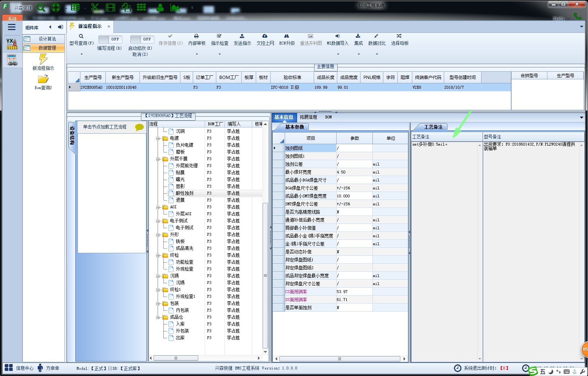Open the green lifebuoy help icon
Screen dimensions: 588x376
click(x=56, y=7)
